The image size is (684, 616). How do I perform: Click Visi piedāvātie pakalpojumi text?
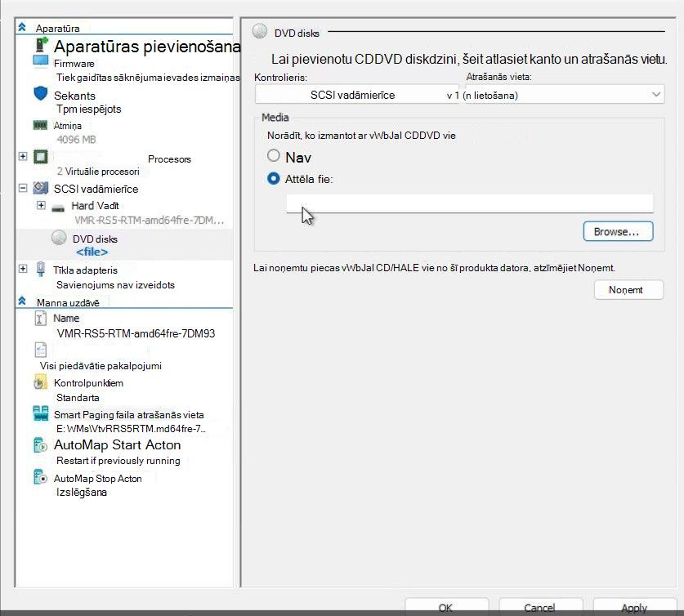pos(101,366)
